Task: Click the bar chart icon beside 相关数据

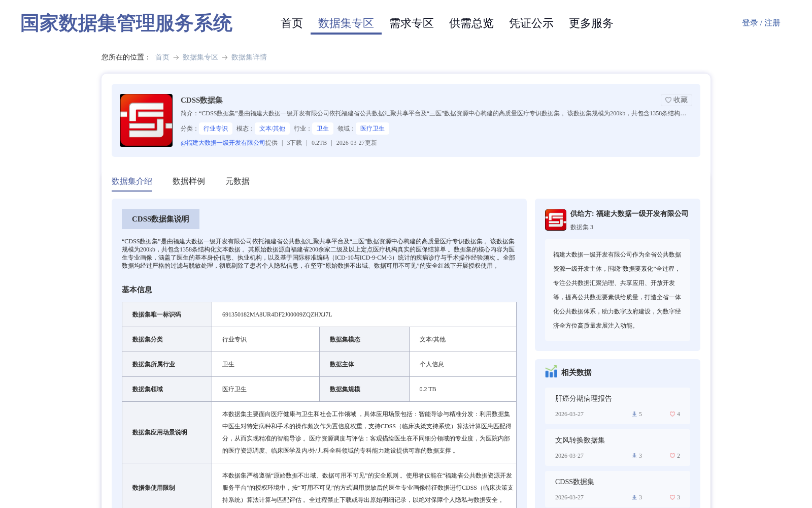Action: coord(551,372)
